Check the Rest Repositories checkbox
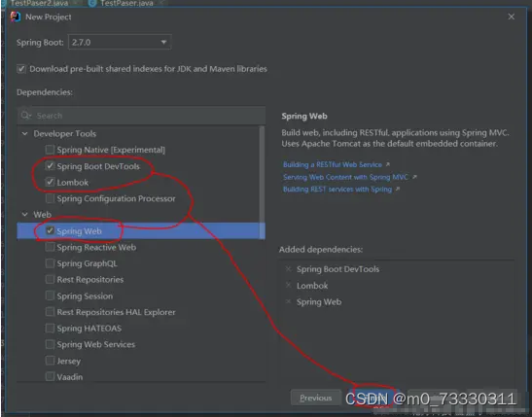Viewport: 532px width, 417px height. 50,279
